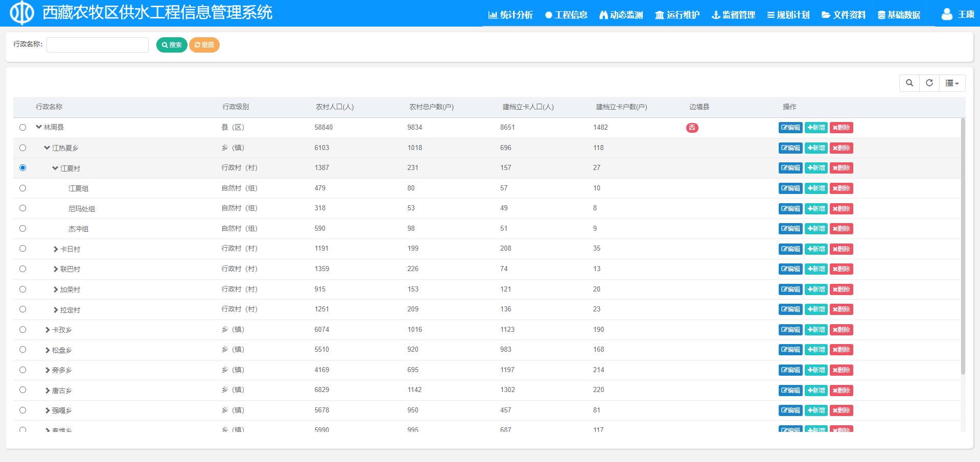
Task: Open the user avatar icon for 王康
Action: tap(947, 14)
